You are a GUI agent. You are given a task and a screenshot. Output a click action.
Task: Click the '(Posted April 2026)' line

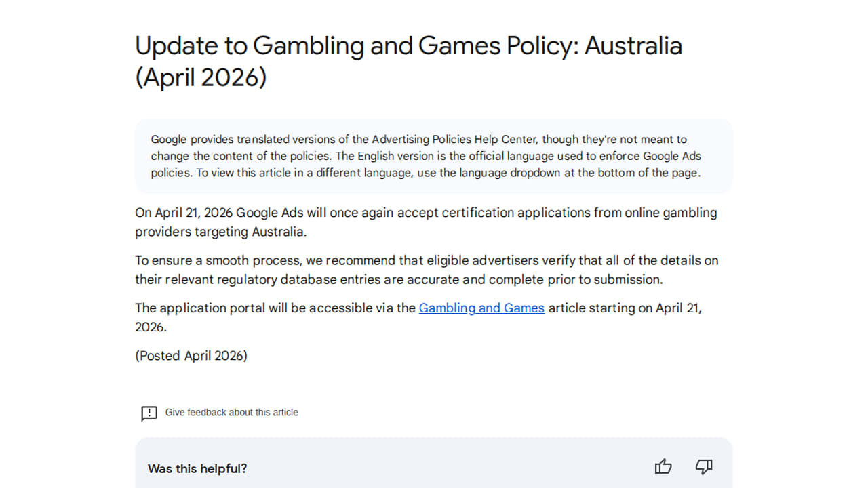(191, 356)
